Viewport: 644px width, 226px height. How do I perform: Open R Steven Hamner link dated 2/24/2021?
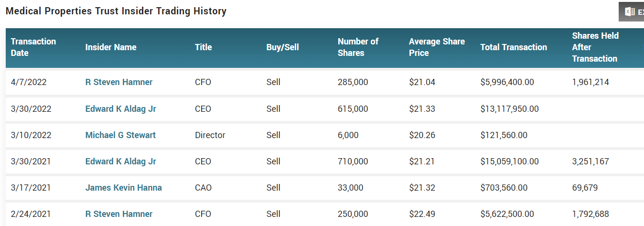click(119, 214)
